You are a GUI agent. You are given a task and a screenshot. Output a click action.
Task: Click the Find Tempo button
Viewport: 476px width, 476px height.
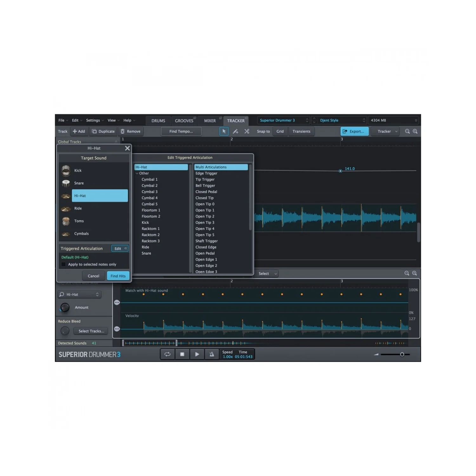(181, 131)
